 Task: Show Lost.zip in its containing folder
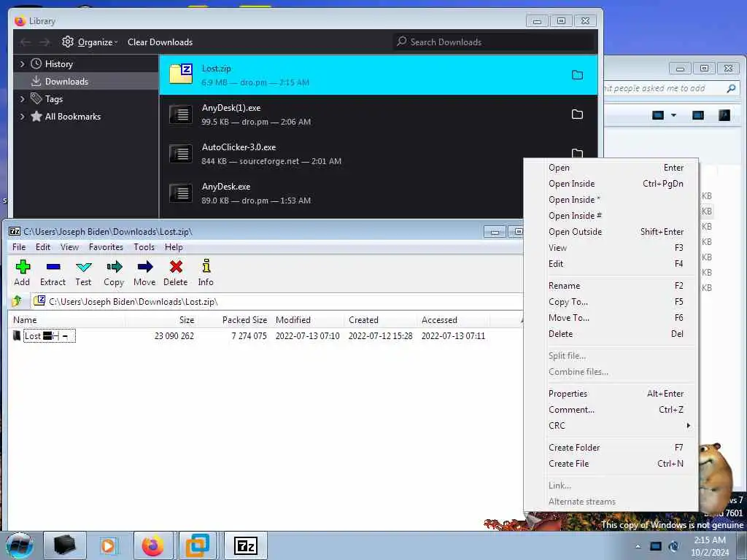point(577,75)
